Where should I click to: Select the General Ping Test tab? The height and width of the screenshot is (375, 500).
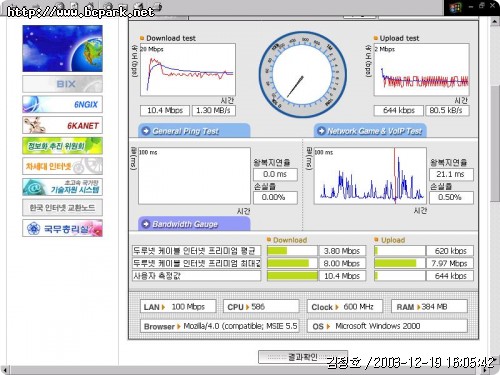click(x=194, y=131)
